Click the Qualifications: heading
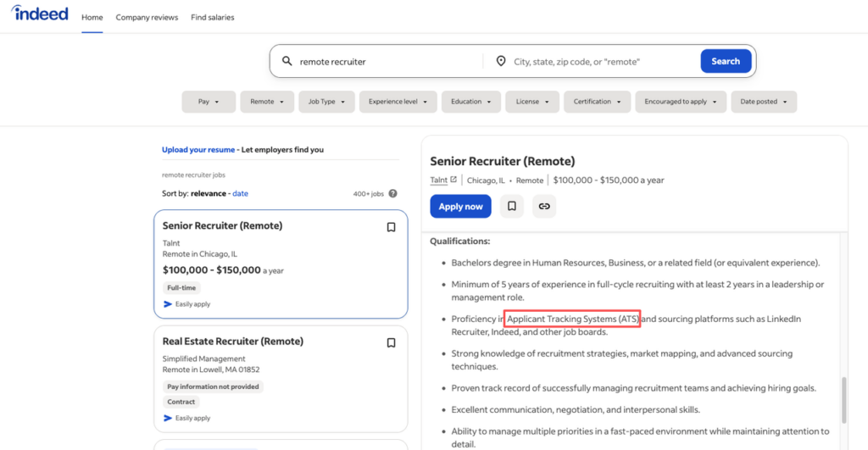 [460, 241]
